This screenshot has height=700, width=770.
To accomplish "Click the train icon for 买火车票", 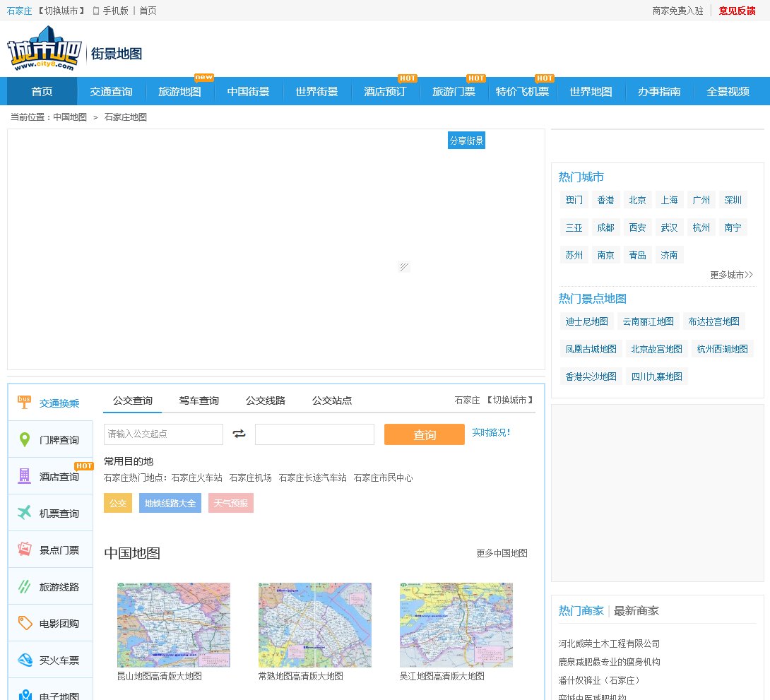I will tap(25, 660).
